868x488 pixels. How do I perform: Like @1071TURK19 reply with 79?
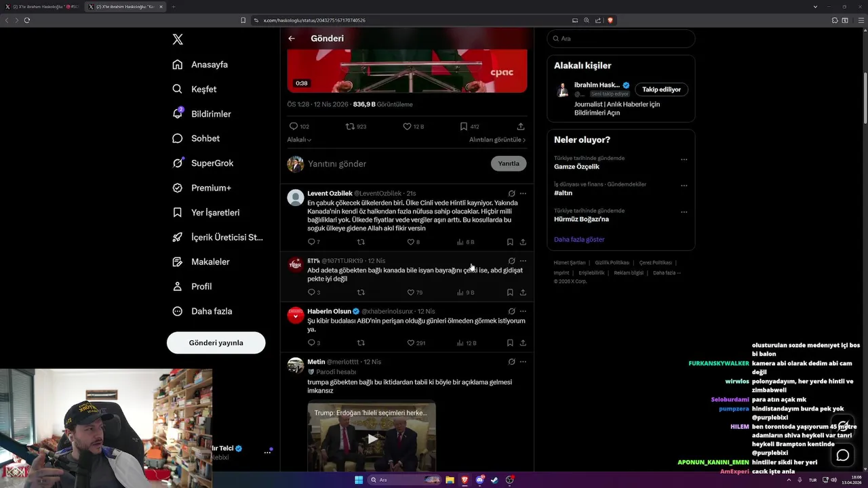coord(410,293)
